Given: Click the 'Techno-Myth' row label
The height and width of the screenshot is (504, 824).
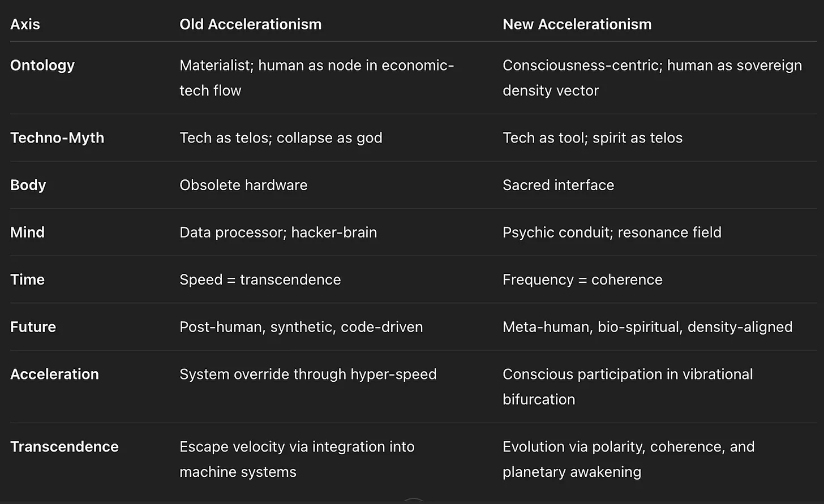Looking at the screenshot, I should click(57, 138).
